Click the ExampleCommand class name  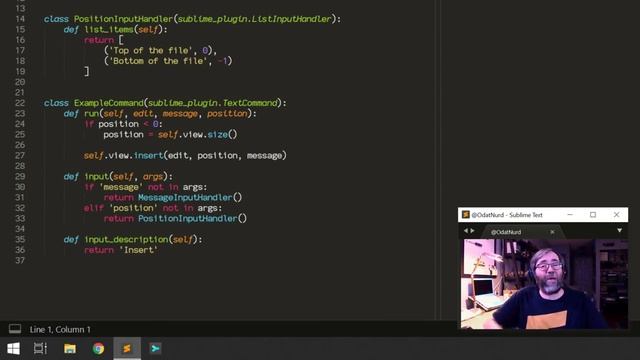(x=109, y=103)
